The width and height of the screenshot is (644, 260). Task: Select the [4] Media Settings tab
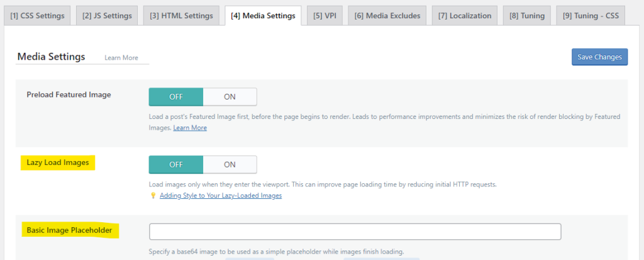[263, 16]
